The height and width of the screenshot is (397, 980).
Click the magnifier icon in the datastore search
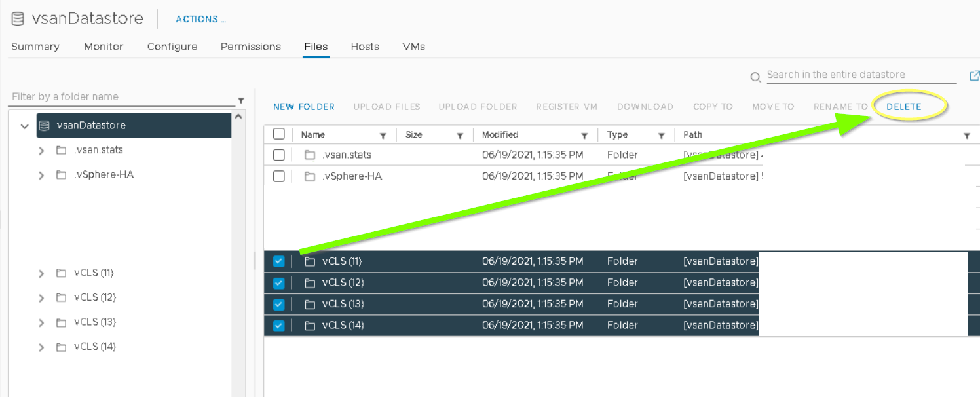pos(756,78)
